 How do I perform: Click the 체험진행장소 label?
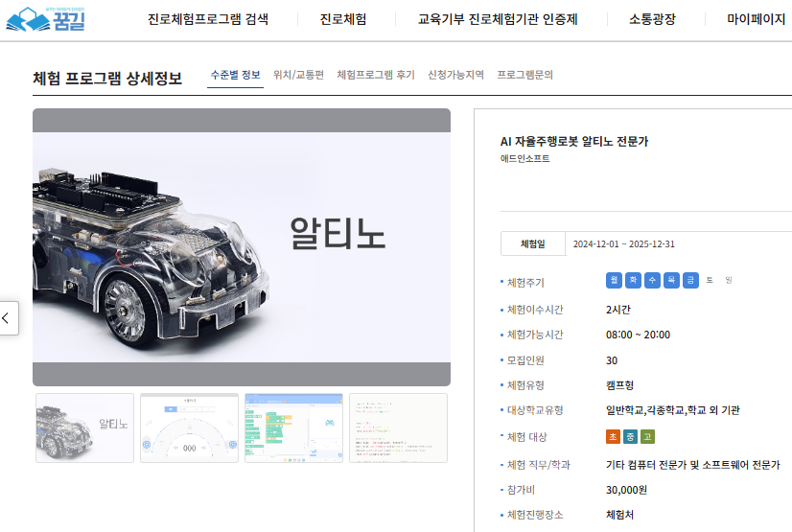(x=535, y=516)
